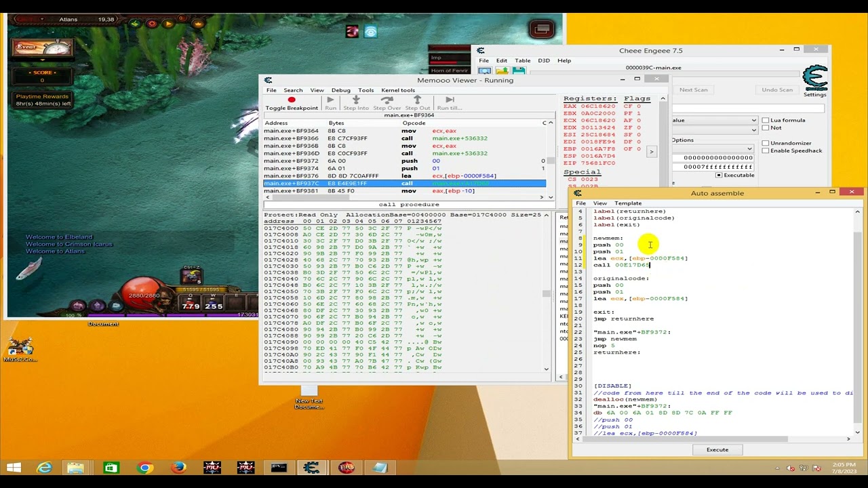This screenshot has width=868, height=488.
Task: Click the Bytes column header in the disassembler
Action: click(365, 123)
